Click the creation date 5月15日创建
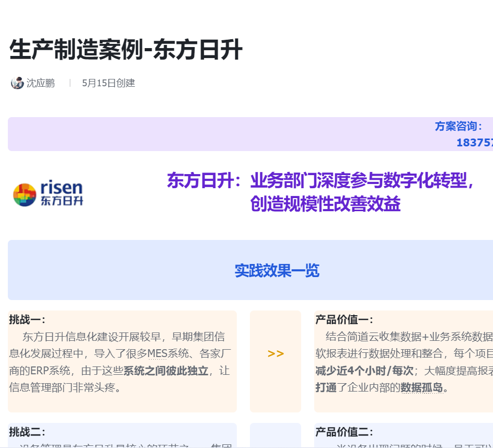Image resolution: width=493 pixels, height=448 pixels. click(108, 83)
